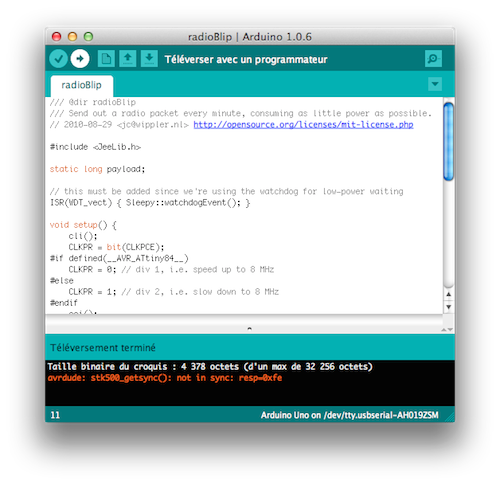Viewport: 500px width, 485px height.
Task: Click the green zoom window button
Action: (x=88, y=36)
